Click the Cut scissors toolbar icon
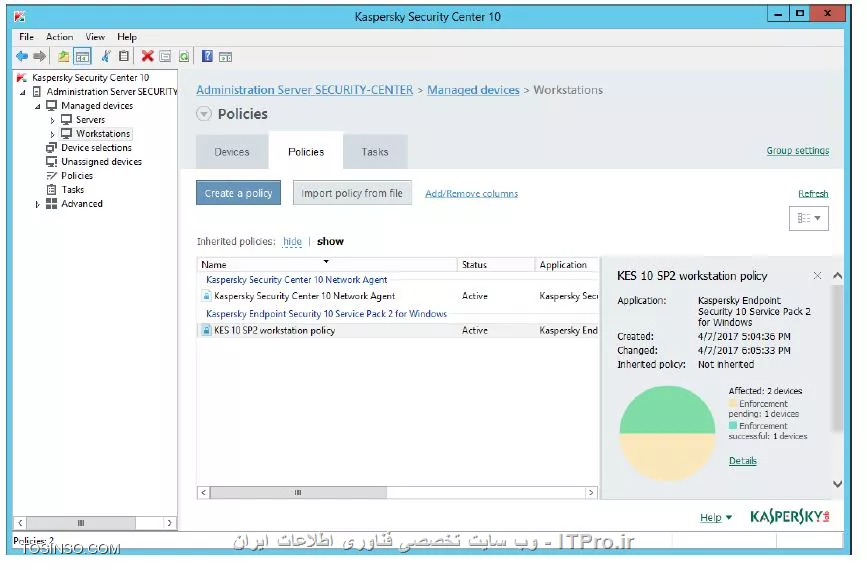Viewport: 867px width, 570px height. (106, 56)
